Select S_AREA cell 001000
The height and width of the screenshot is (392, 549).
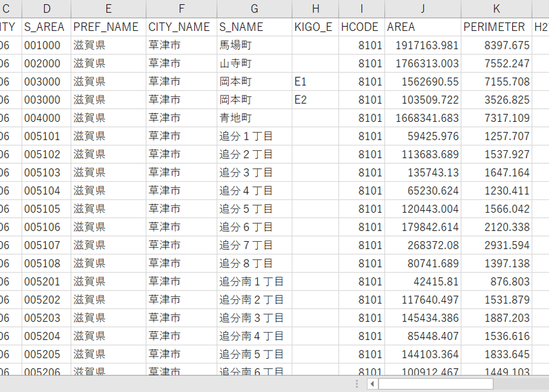click(46, 45)
